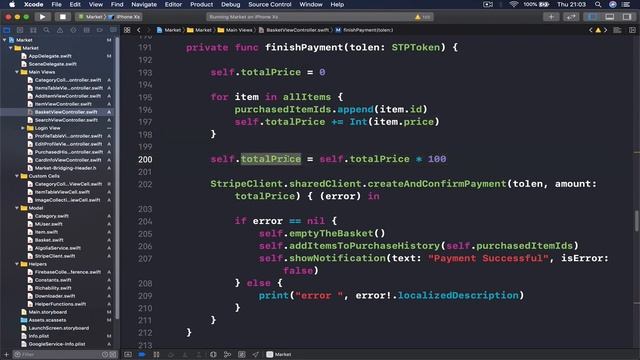
Task: Open Environment Overrides in debug bar
Action: tap(242, 355)
